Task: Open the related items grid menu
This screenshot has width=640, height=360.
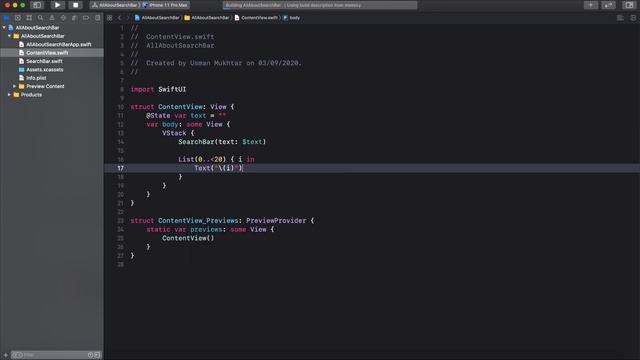Action: pos(109,18)
